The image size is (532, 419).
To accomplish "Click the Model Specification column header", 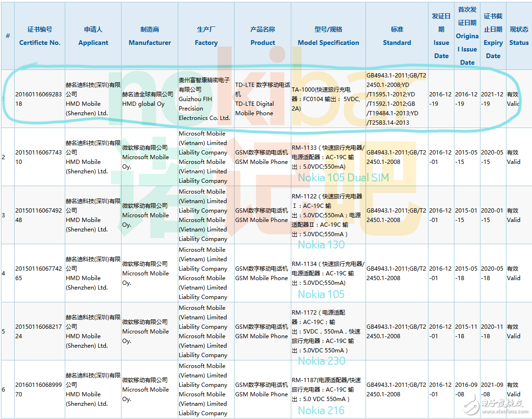I will 328,36.
